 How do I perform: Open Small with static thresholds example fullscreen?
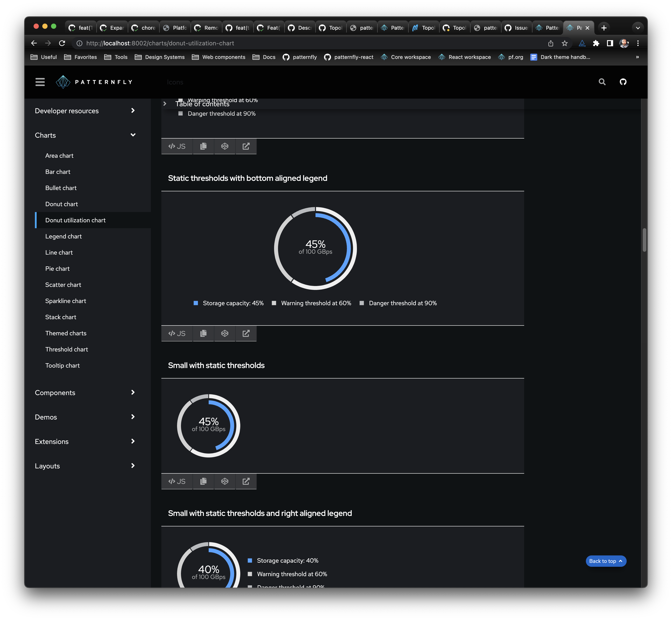pyautogui.click(x=246, y=481)
